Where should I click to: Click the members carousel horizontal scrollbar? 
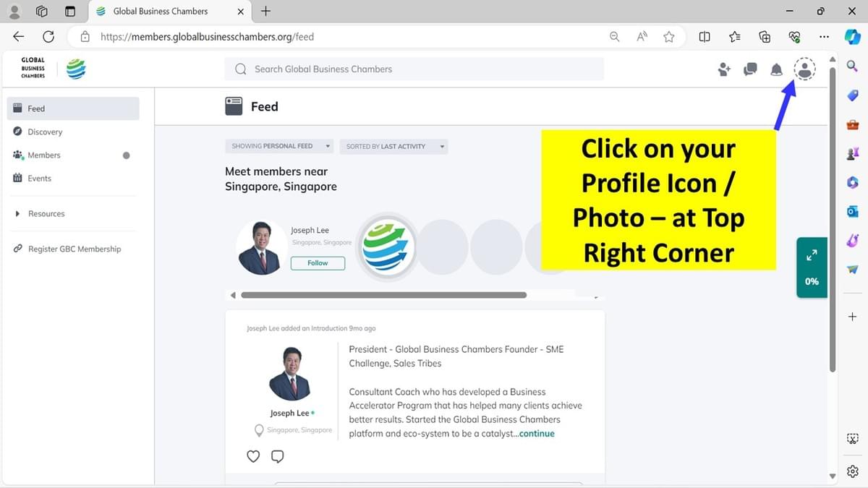(x=383, y=295)
